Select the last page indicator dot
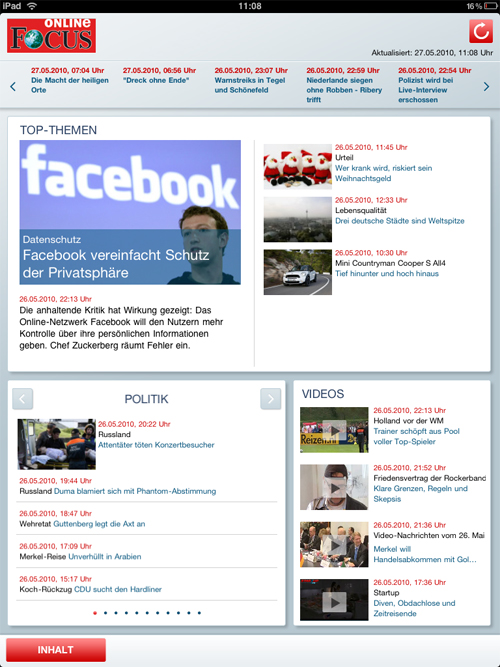Image resolution: width=500 pixels, height=667 pixels. 199,613
